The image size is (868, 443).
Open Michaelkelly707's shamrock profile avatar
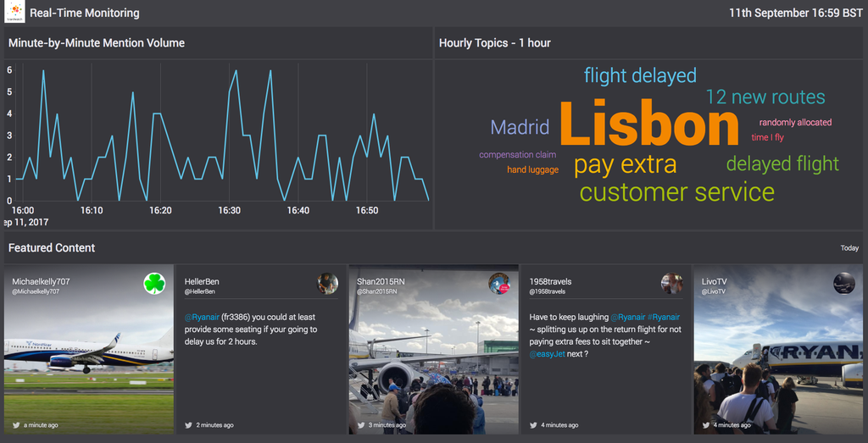point(154,284)
